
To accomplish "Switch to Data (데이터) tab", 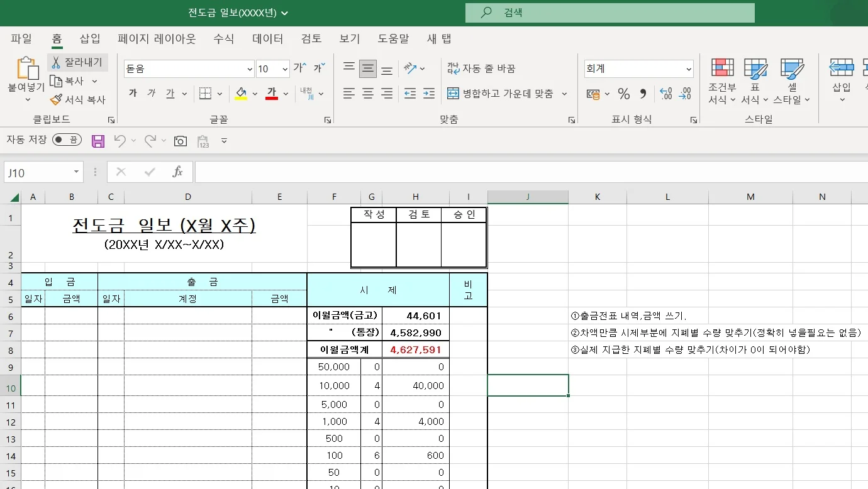I will point(268,39).
